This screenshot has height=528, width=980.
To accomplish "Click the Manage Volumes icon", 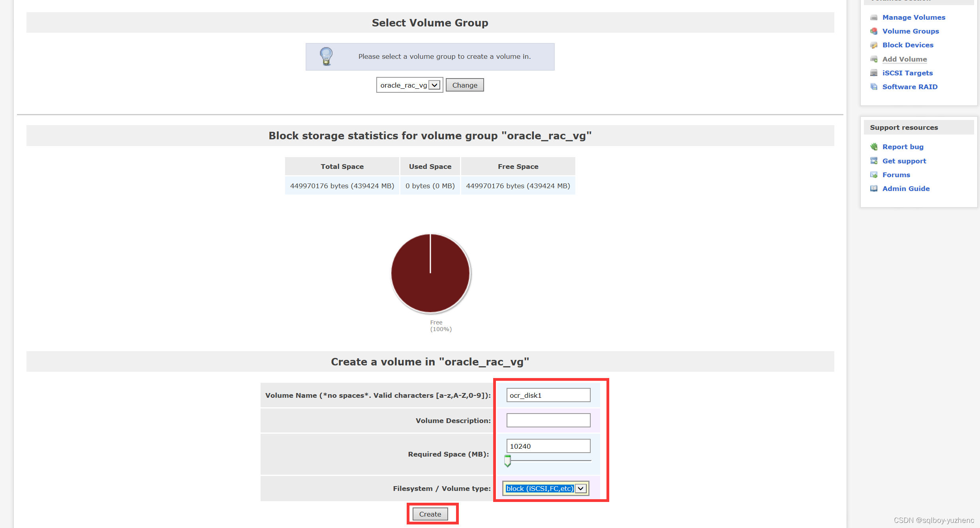I will (x=874, y=17).
